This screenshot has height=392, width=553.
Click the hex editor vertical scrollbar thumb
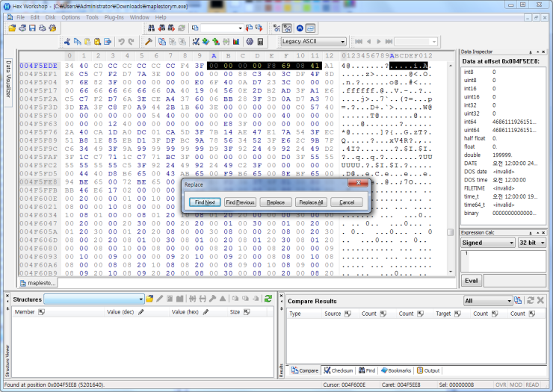point(450,232)
